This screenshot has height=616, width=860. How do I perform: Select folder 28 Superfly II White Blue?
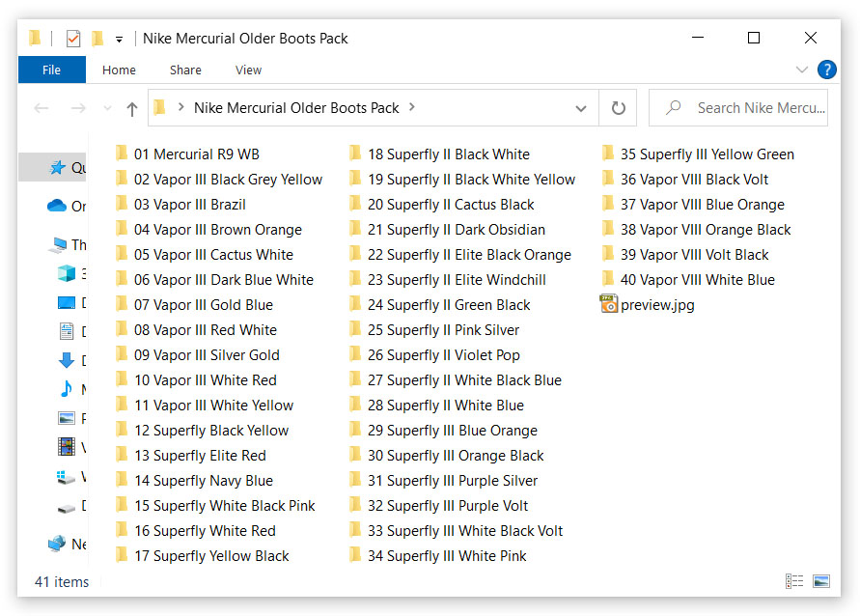point(436,406)
